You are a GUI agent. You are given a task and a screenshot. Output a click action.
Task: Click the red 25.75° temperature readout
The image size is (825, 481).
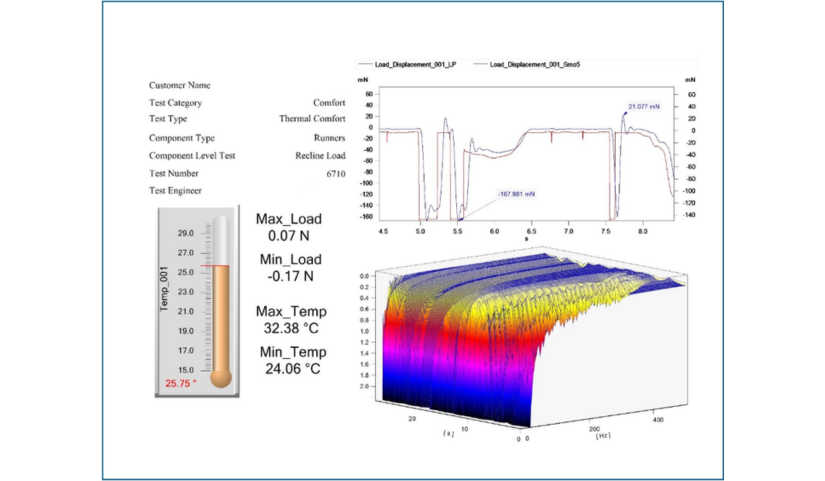coord(181,384)
